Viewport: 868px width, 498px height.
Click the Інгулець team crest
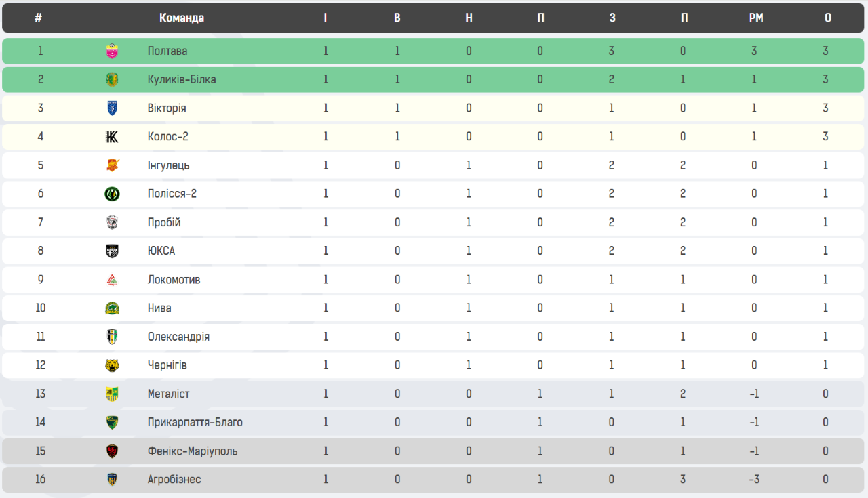pyautogui.click(x=112, y=165)
